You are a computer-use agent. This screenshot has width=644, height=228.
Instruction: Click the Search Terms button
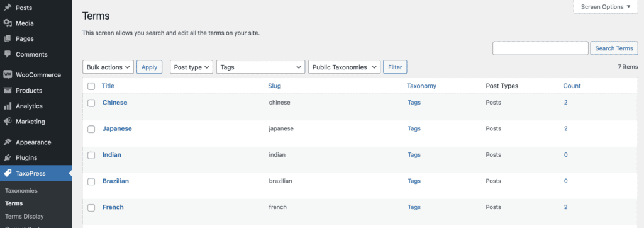coord(614,48)
